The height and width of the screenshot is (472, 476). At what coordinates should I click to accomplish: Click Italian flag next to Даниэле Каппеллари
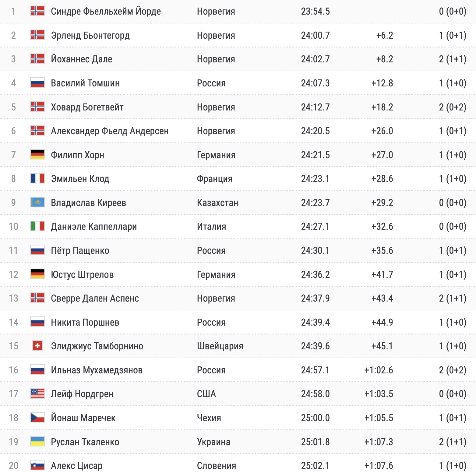click(37, 226)
